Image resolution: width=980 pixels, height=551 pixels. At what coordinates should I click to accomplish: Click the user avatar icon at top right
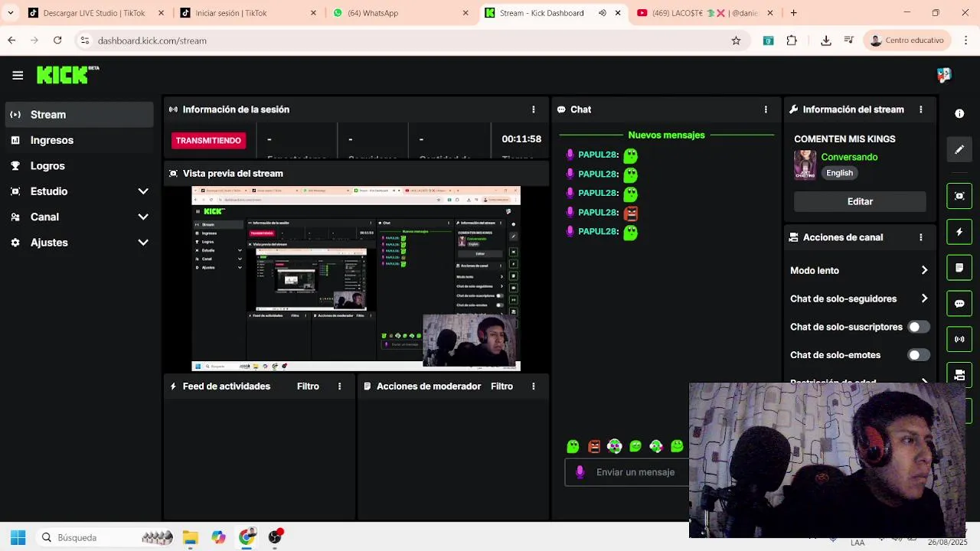tap(943, 74)
